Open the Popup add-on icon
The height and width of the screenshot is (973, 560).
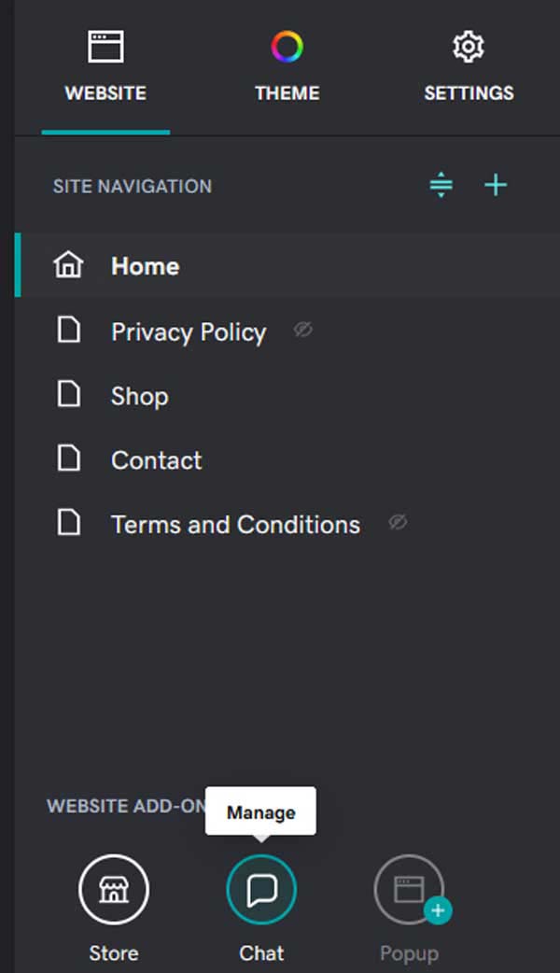(x=409, y=890)
